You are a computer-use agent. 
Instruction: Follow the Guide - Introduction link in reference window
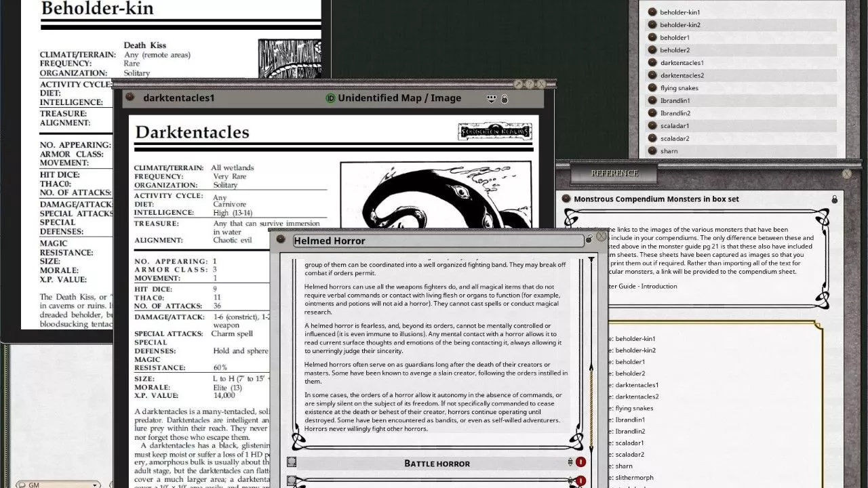[x=643, y=286]
